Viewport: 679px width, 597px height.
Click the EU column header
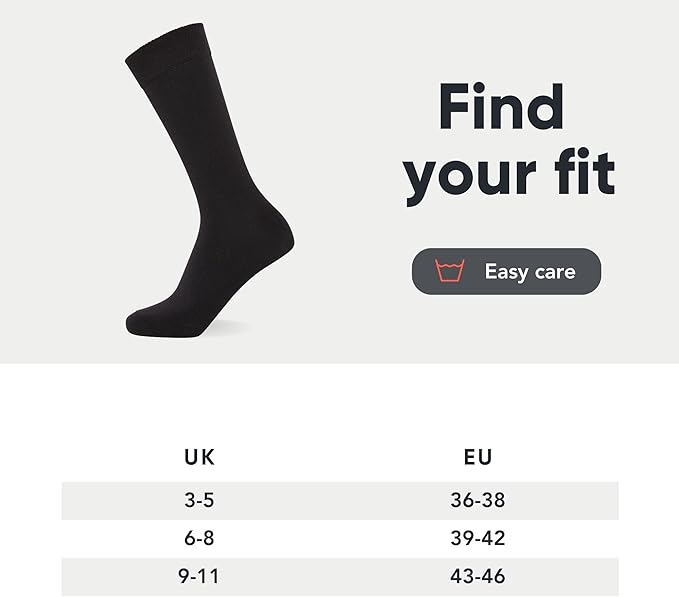click(x=478, y=458)
